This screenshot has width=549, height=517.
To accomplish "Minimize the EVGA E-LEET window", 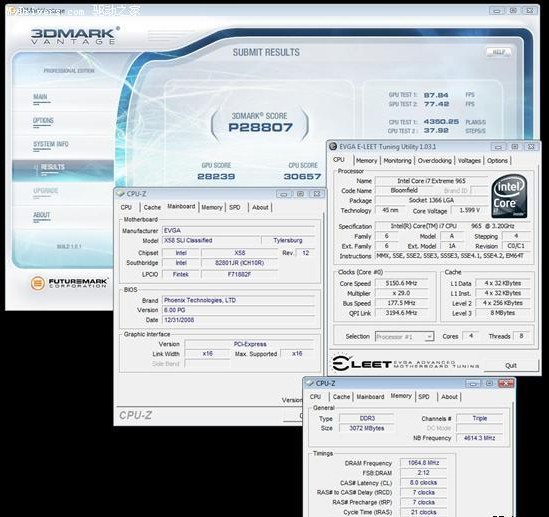I will pyautogui.click(x=498, y=147).
